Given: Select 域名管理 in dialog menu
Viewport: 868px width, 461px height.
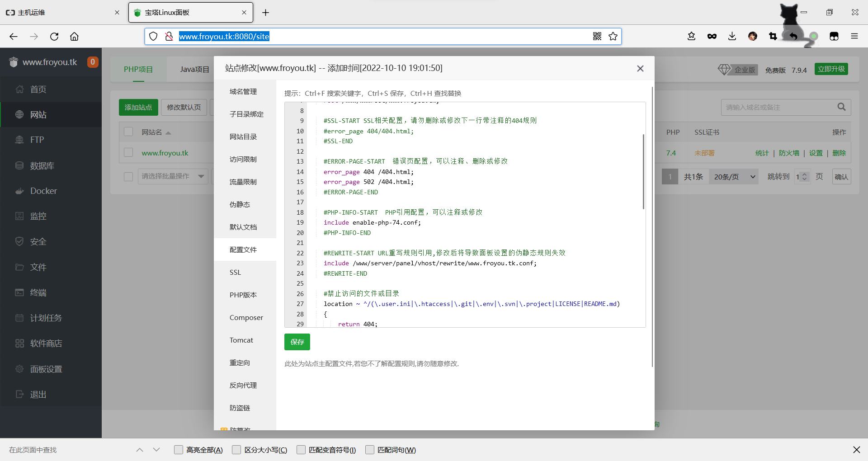Looking at the screenshot, I should [245, 92].
